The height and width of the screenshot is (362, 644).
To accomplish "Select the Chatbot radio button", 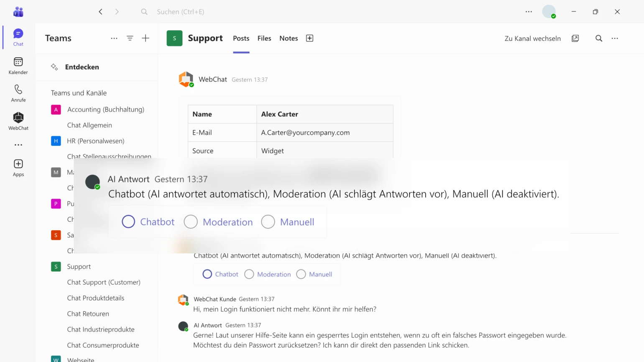I will [128, 222].
